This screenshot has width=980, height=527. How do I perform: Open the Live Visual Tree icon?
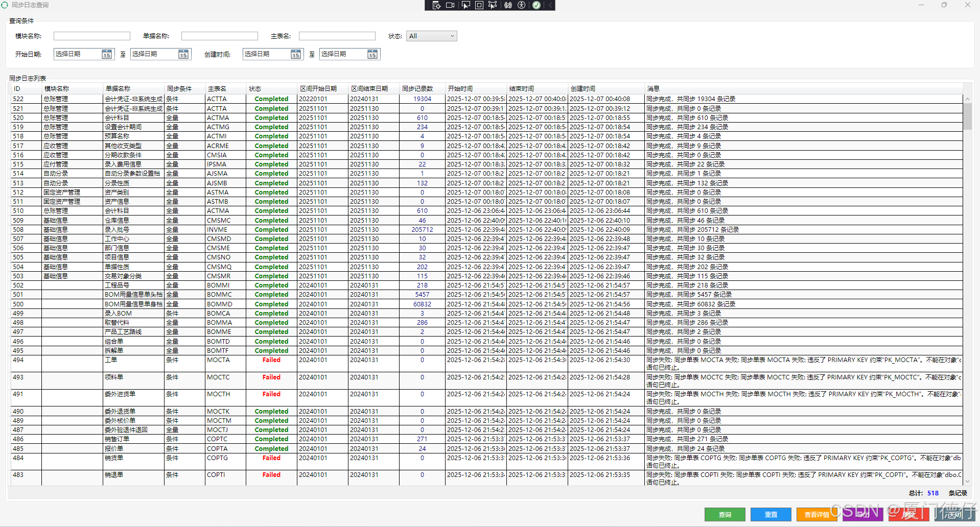(x=436, y=5)
